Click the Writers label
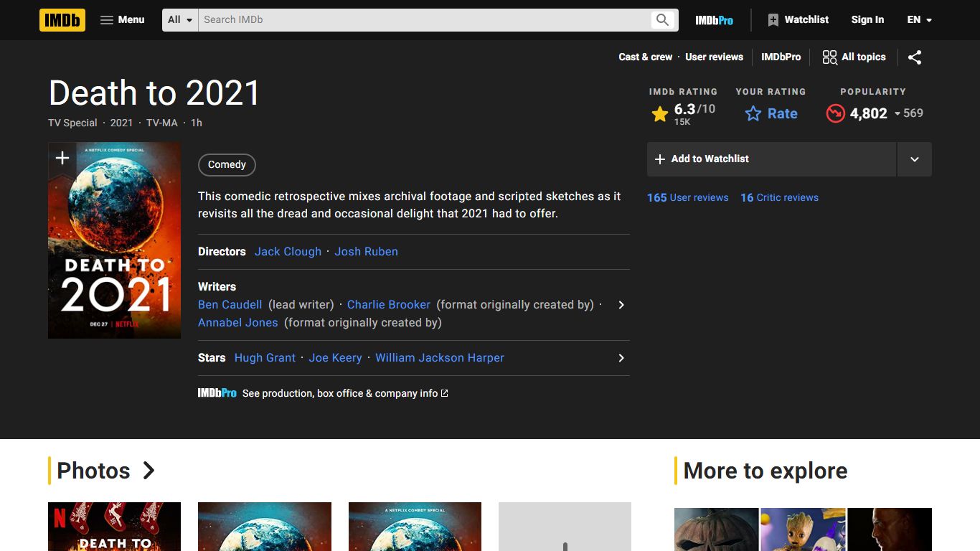 [x=217, y=287]
